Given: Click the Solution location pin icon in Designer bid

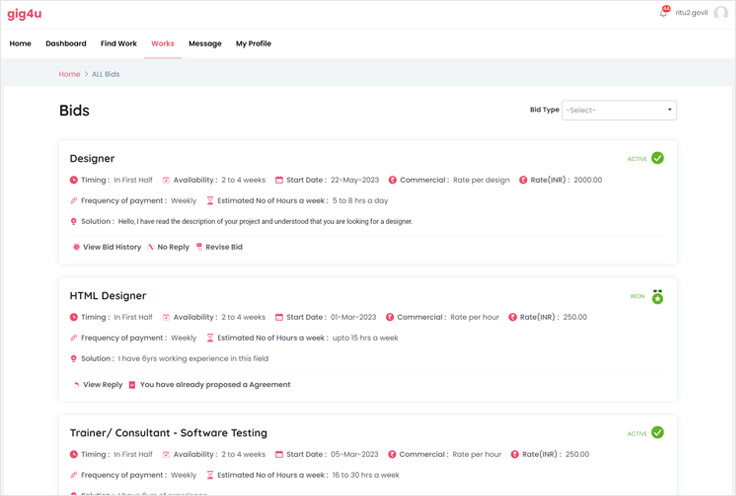Looking at the screenshot, I should click(74, 221).
